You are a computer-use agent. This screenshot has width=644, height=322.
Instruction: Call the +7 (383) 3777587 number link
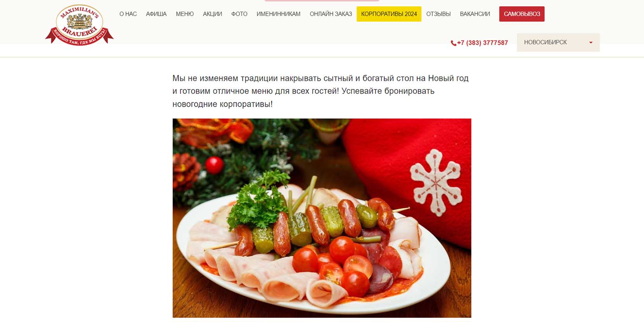(482, 43)
